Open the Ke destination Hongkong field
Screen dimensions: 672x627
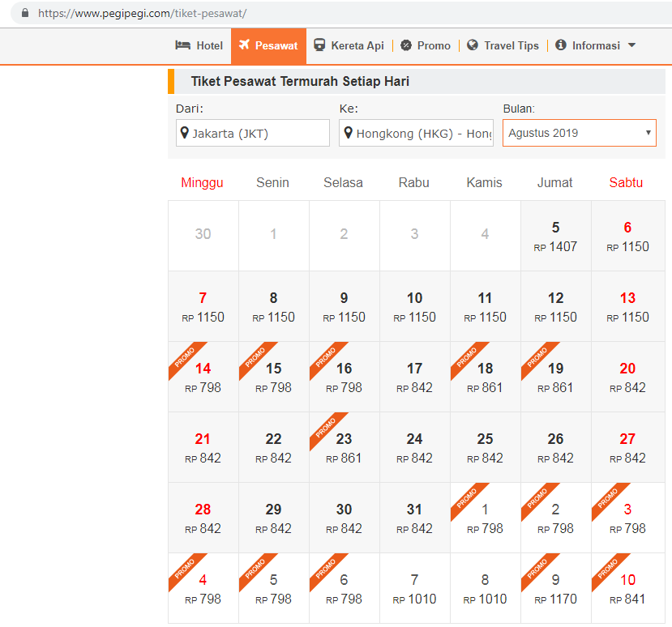(416, 133)
